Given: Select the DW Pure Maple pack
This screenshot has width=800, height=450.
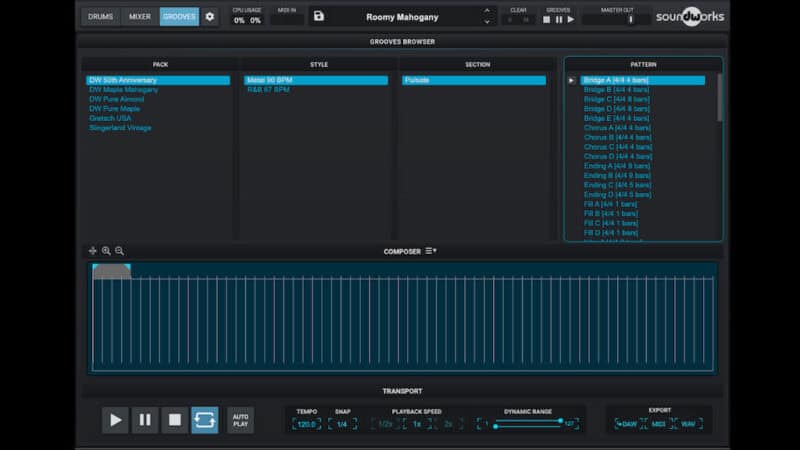Looking at the screenshot, I should [x=158, y=109].
